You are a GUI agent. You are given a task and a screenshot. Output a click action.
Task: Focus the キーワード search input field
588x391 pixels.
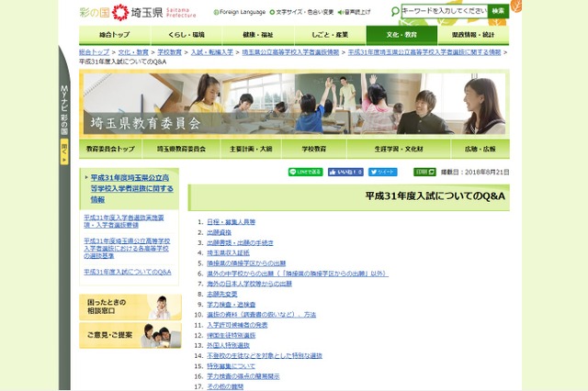[x=444, y=11]
